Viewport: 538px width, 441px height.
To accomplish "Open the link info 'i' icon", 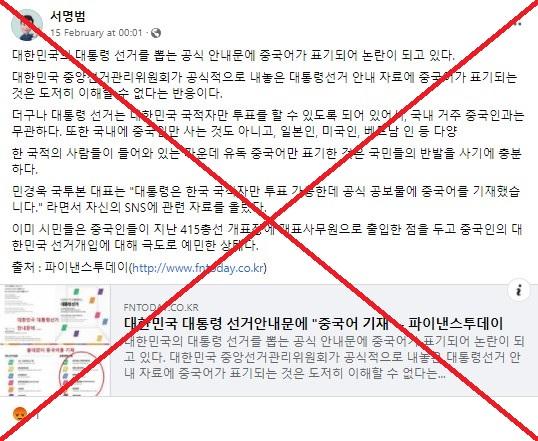I will 518,291.
